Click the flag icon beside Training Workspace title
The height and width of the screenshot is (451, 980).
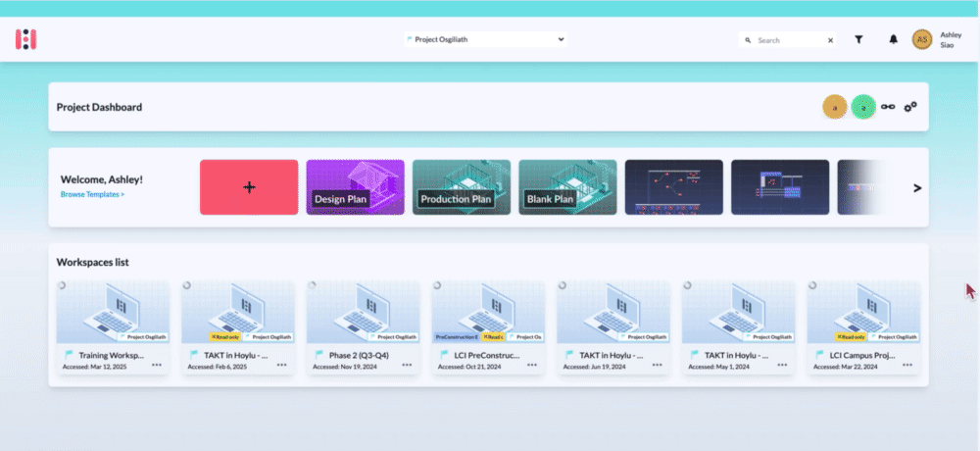tap(69, 355)
